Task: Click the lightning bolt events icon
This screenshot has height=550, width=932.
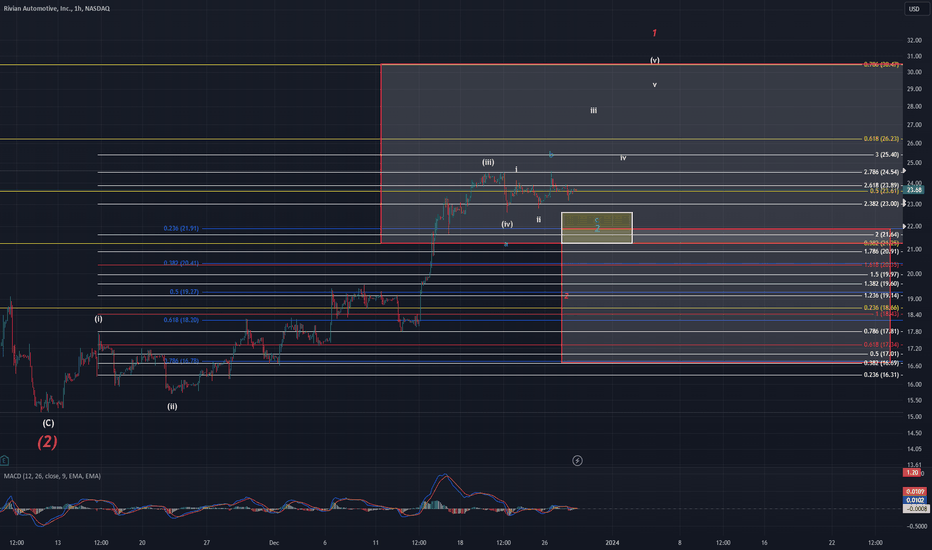Action: coord(577,460)
